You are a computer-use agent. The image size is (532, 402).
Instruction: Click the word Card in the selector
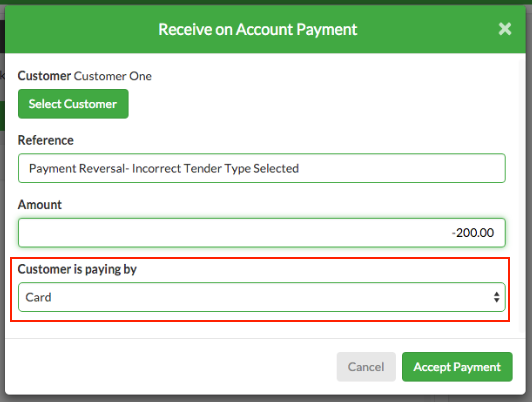pos(38,298)
